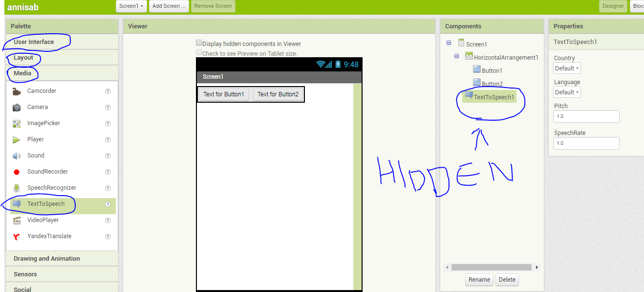The height and width of the screenshot is (292, 644).
Task: Open the help tooltip for TextToSpeech
Action: pyautogui.click(x=107, y=204)
